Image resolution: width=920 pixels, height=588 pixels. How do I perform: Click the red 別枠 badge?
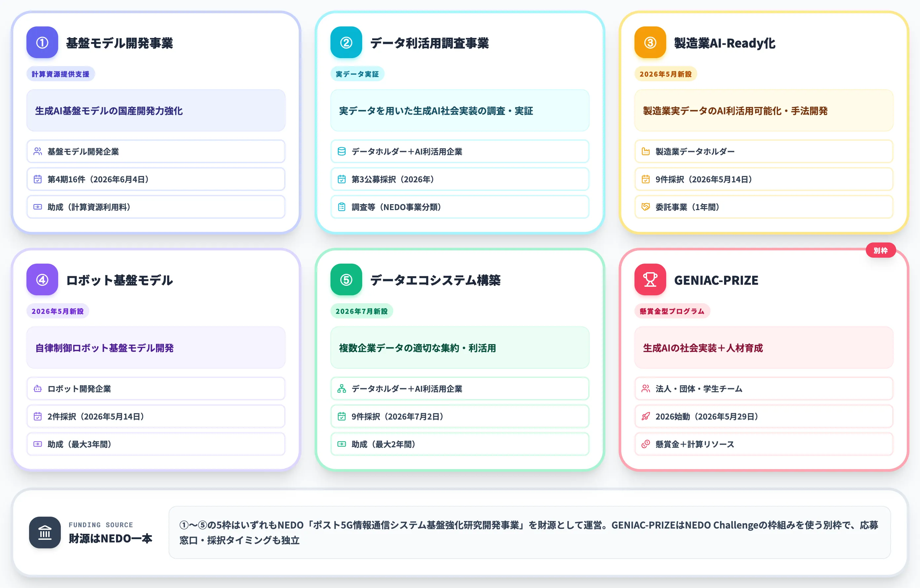[x=881, y=250]
